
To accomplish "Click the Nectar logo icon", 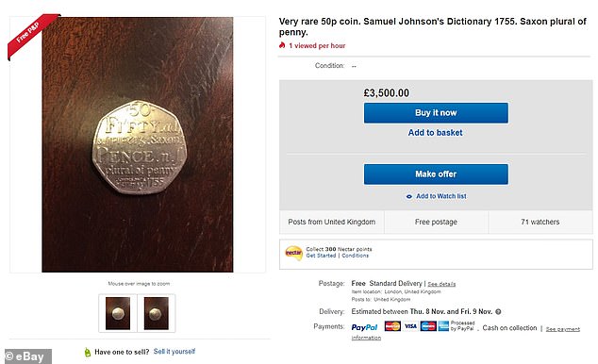I will point(293,253).
